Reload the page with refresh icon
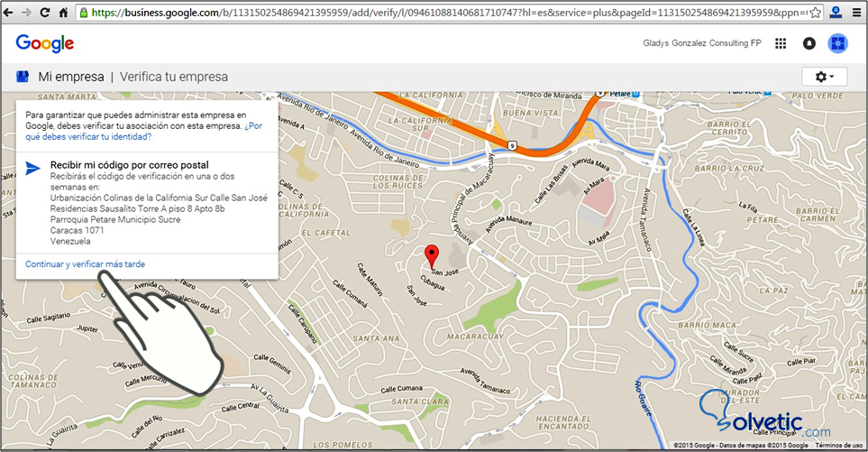 pyautogui.click(x=45, y=13)
